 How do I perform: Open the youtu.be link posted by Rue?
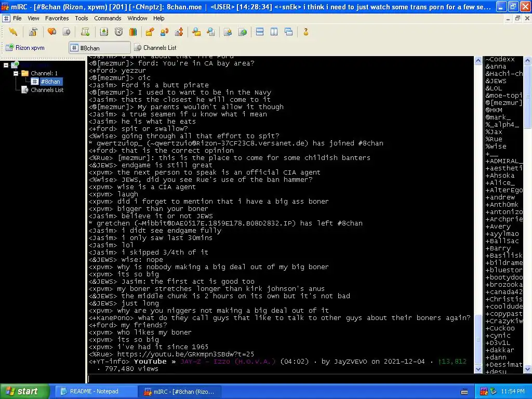point(185,354)
